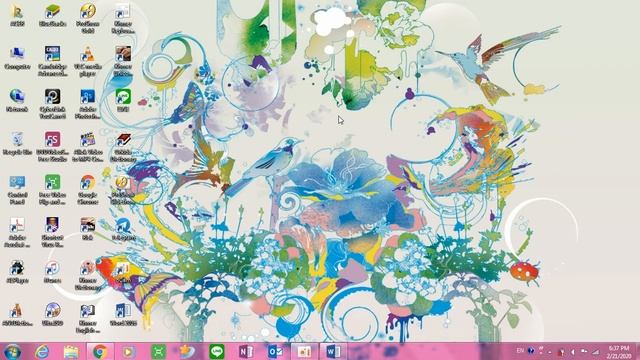Viewport: 640px width, 360px height.
Task: Open the golden yellow desktop icon at top-left corner
Action: click(x=17, y=15)
